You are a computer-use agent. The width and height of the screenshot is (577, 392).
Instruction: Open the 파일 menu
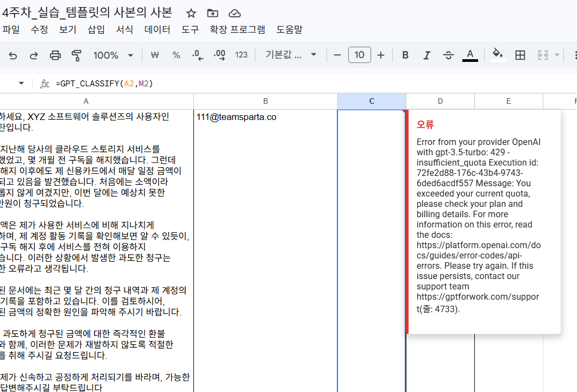[x=11, y=29]
